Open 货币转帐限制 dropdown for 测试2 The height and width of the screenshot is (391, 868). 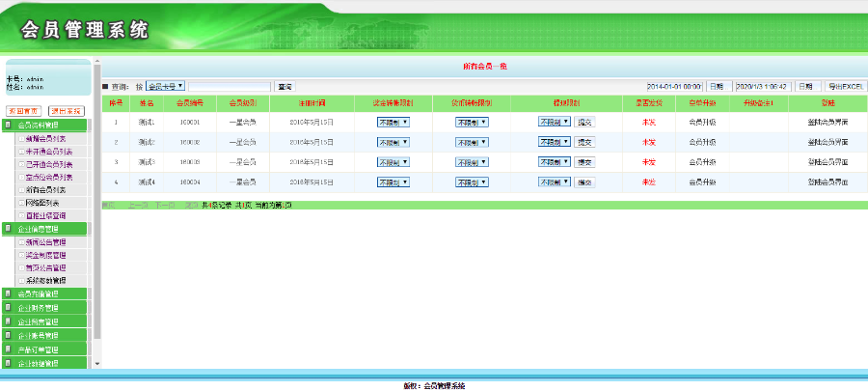[x=472, y=142]
